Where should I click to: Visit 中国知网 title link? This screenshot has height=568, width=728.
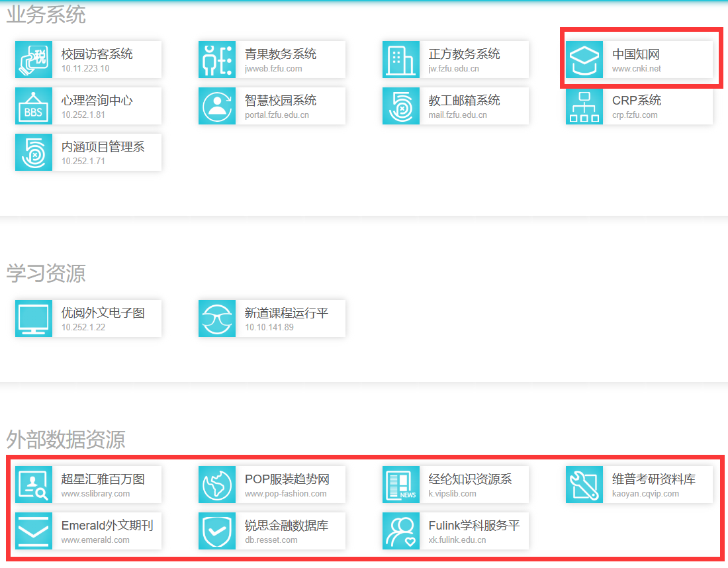[636, 54]
